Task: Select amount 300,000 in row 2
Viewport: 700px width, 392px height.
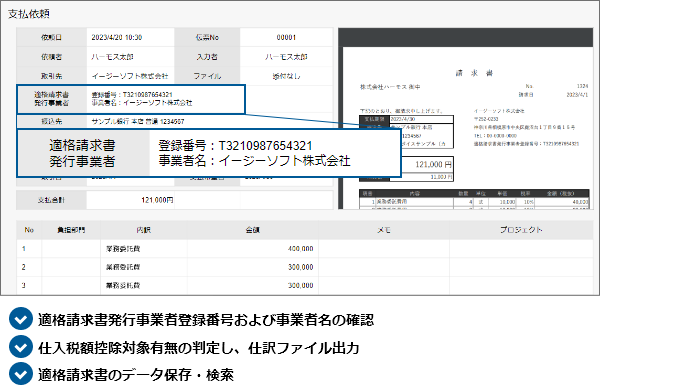Action: click(300, 267)
